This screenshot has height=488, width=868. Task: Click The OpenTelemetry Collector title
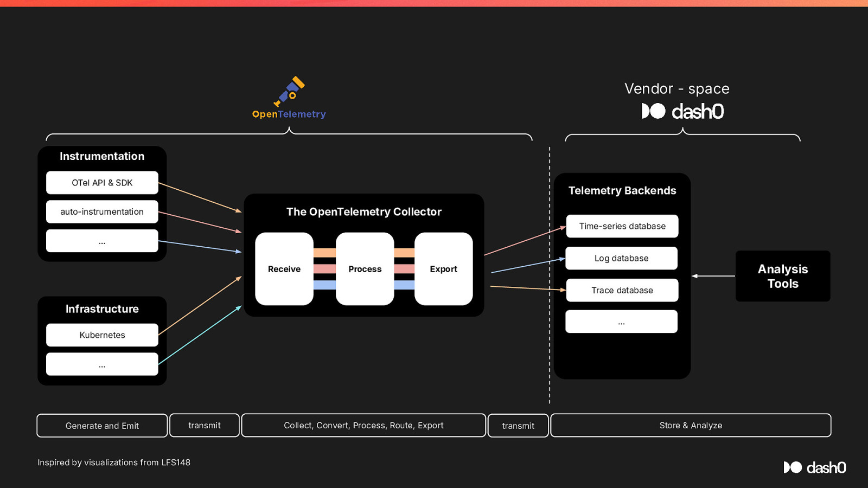tap(364, 212)
